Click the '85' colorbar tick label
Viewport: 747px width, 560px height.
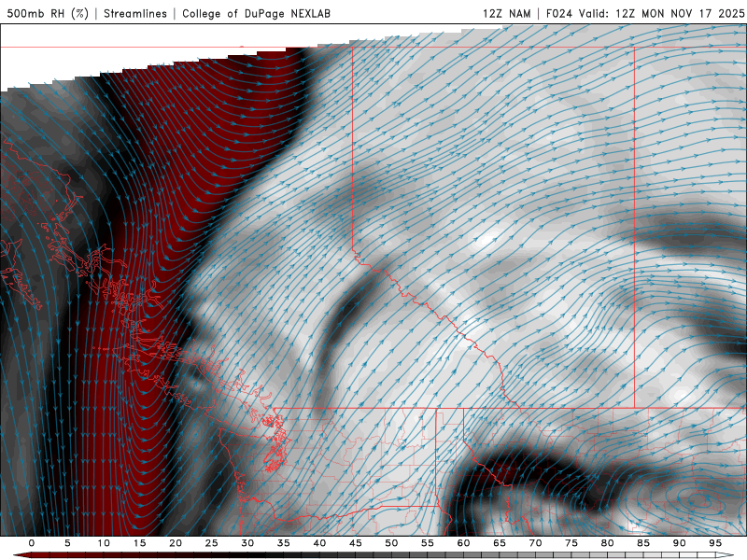tap(643, 543)
